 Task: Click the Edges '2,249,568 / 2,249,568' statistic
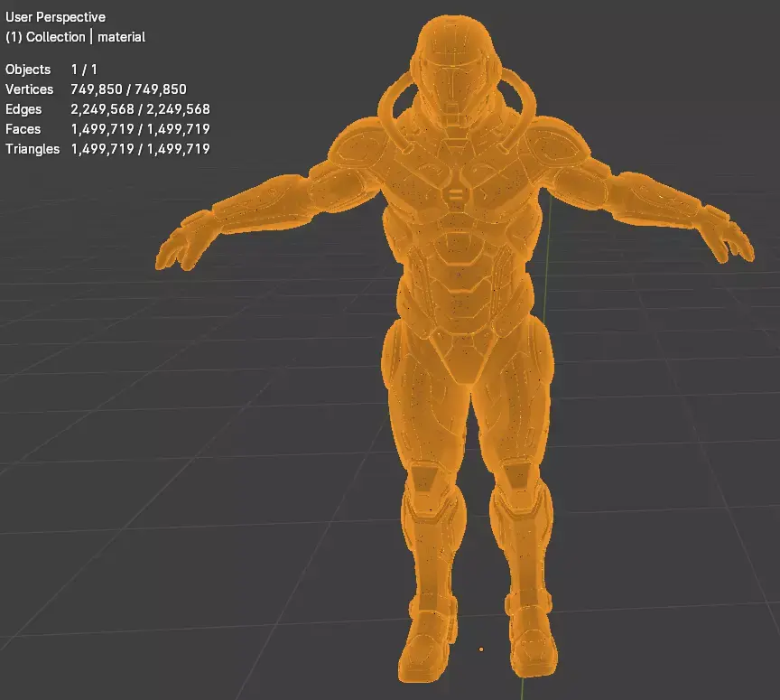(140, 109)
